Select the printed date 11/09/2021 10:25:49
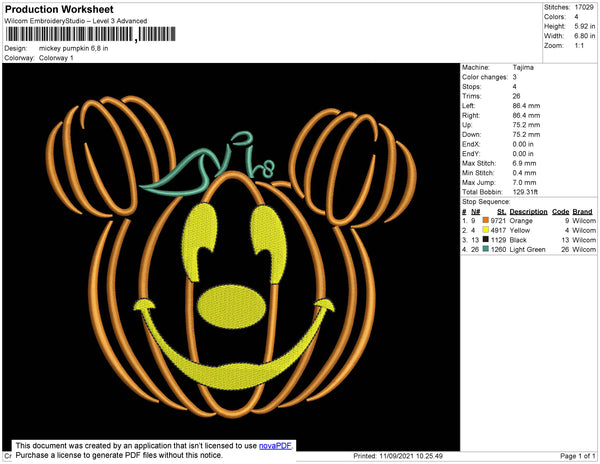The image size is (600, 464). point(411,456)
